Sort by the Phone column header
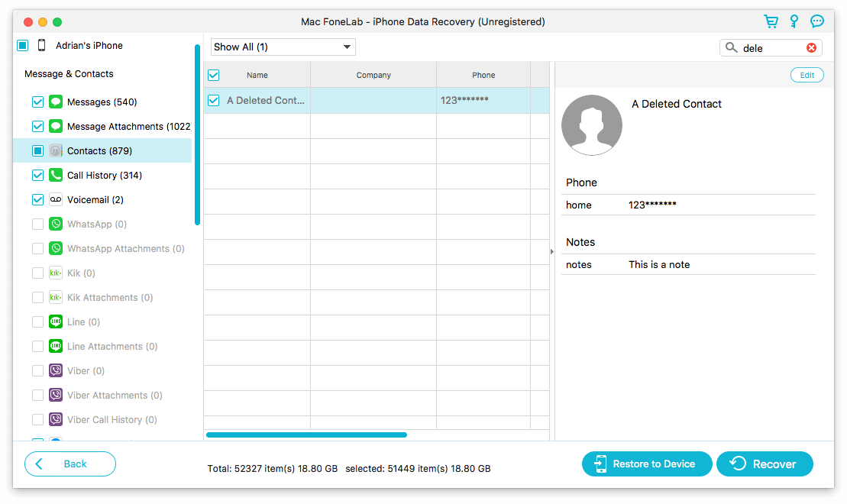The image size is (847, 504). pos(483,75)
